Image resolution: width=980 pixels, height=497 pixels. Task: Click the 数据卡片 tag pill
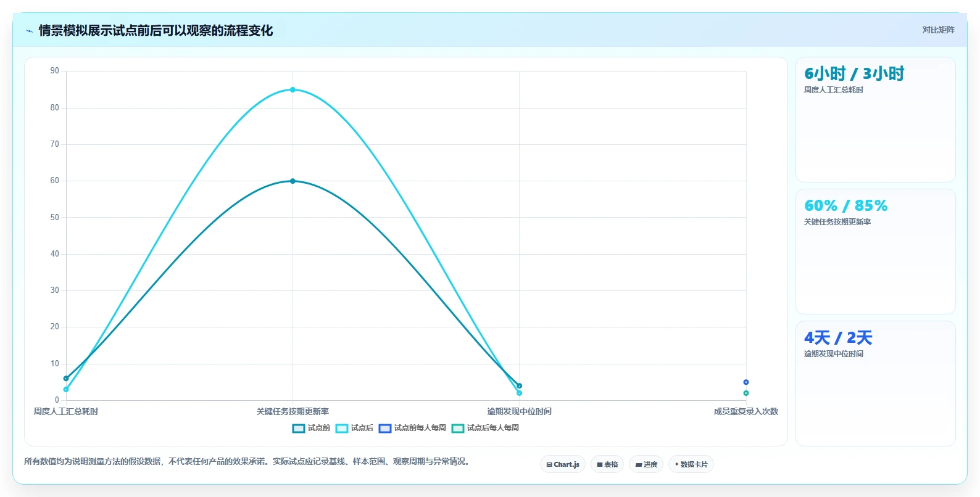point(691,464)
